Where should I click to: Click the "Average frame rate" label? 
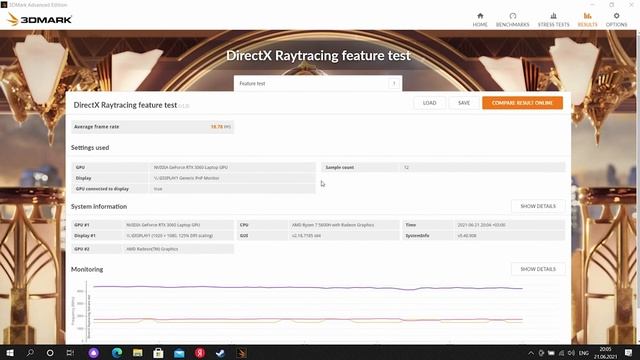tap(96, 127)
